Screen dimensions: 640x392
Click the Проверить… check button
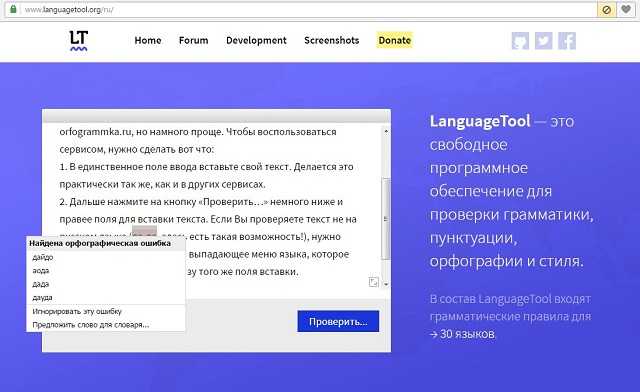pyautogui.click(x=338, y=321)
